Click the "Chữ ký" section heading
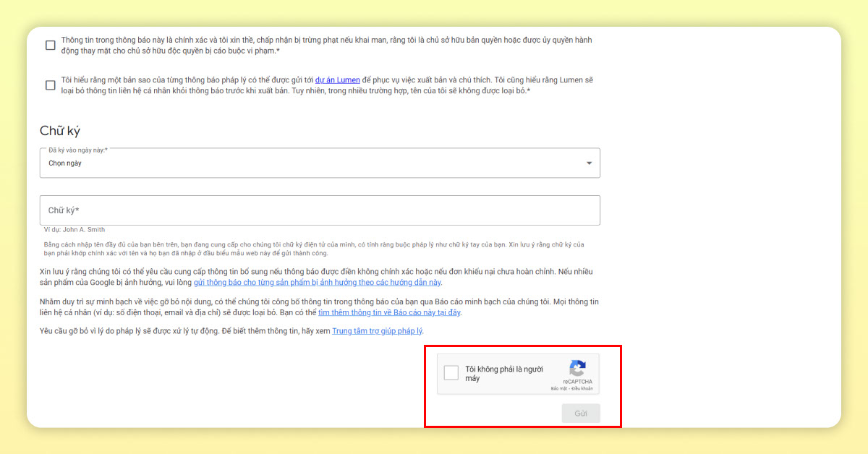Screen dimensions: 868x454 pyautogui.click(x=60, y=131)
